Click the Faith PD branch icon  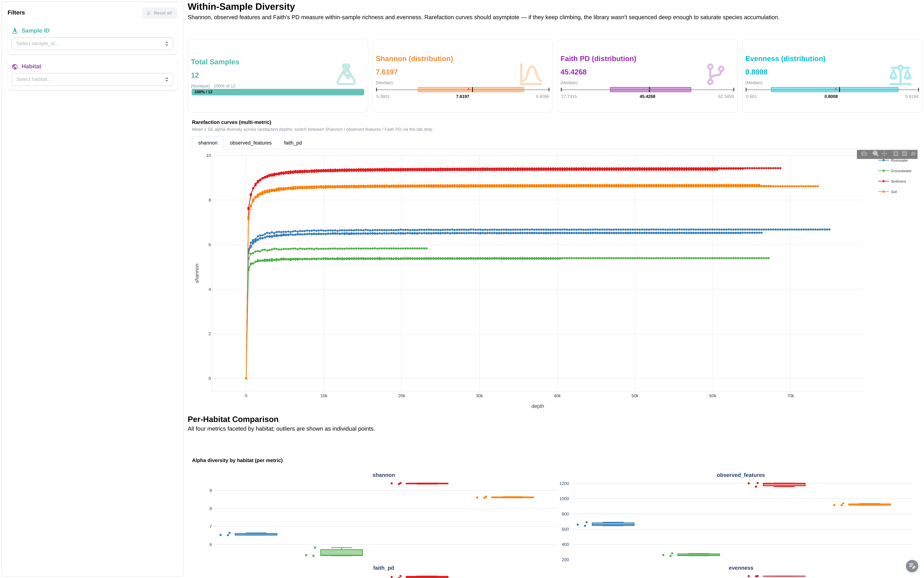715,74
